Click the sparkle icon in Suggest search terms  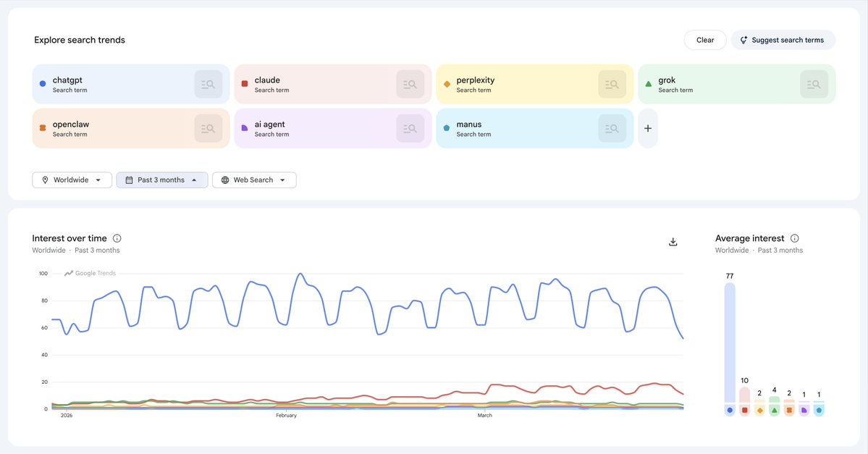[743, 40]
